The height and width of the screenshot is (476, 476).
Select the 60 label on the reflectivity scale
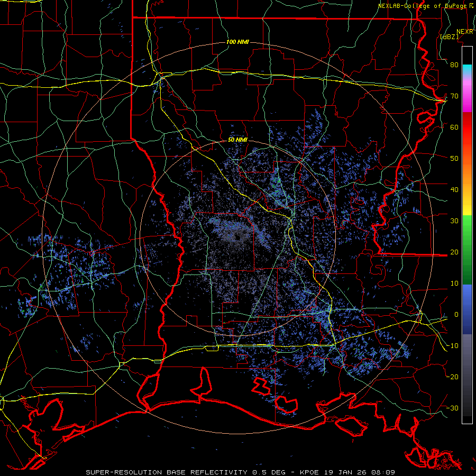(x=454, y=127)
